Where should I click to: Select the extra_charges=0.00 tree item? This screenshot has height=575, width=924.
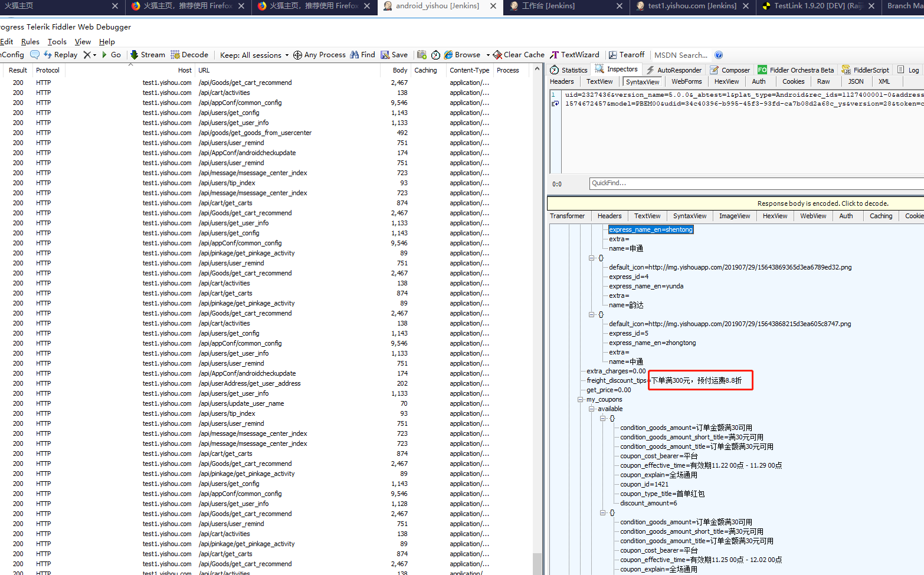point(616,371)
